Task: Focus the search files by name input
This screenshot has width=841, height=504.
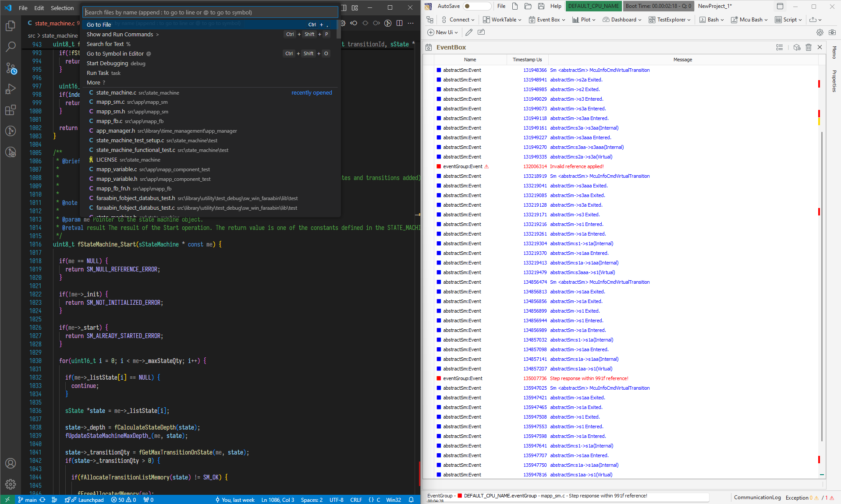Action: tap(210, 12)
